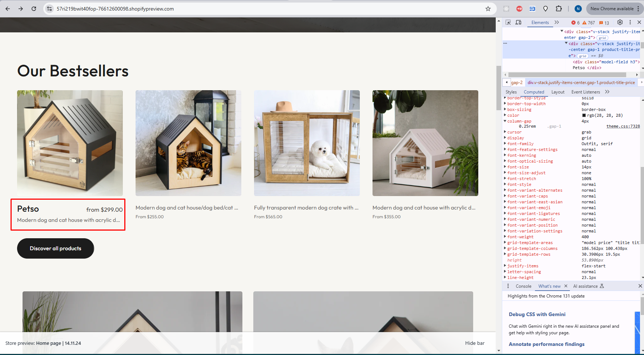Go back to the previous page

(x=8, y=9)
